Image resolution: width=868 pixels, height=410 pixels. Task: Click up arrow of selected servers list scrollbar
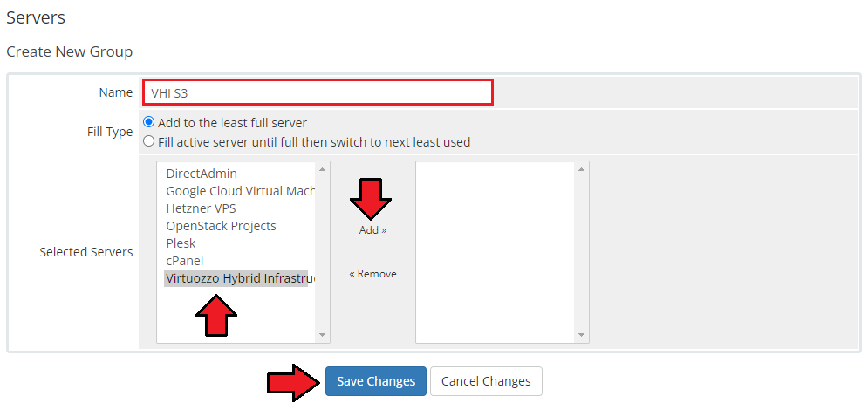(581, 169)
